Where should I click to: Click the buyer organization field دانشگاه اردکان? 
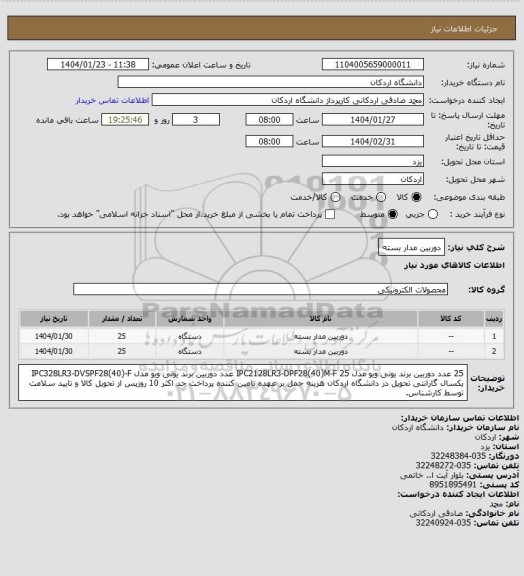coord(270,82)
